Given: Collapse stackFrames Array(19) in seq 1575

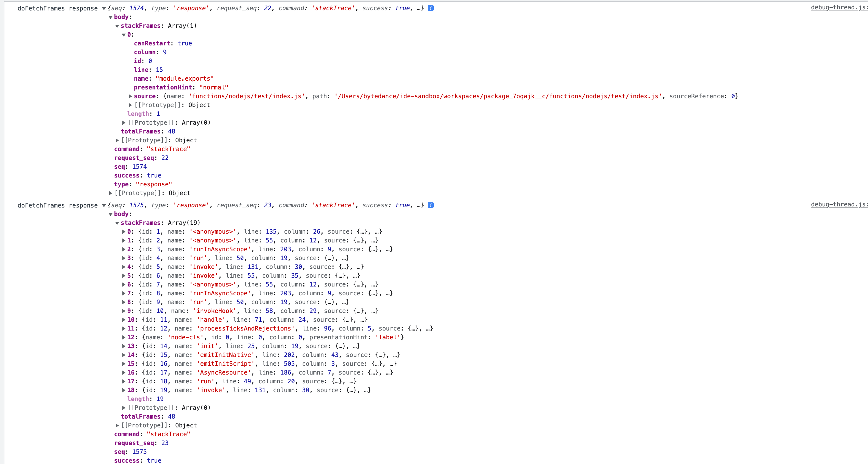Looking at the screenshot, I should 117,223.
